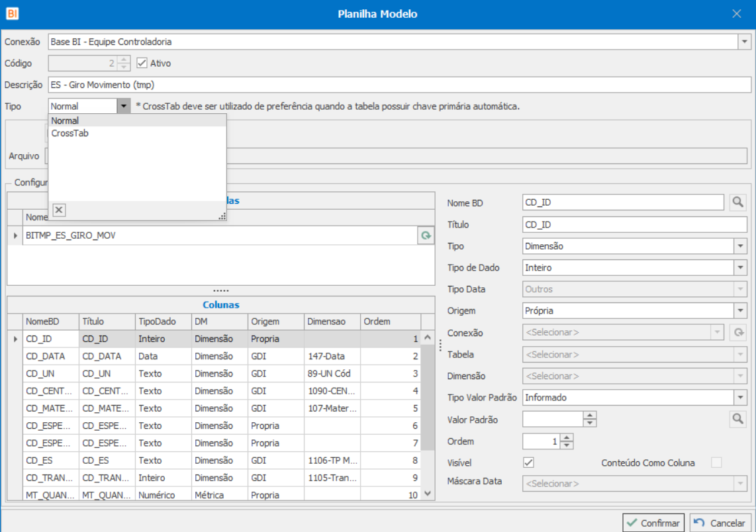Choose Normal in the Tipo list

(x=65, y=121)
